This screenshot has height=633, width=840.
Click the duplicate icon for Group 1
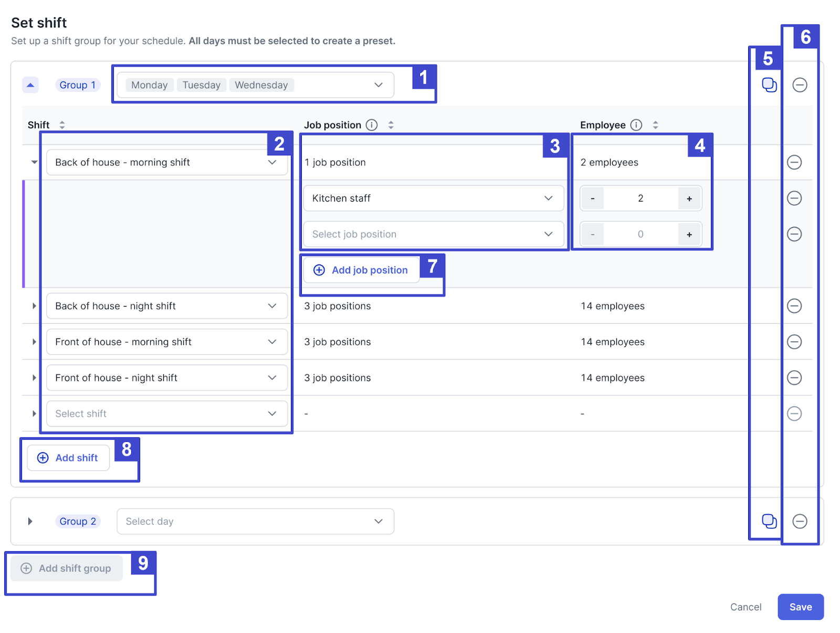click(769, 85)
